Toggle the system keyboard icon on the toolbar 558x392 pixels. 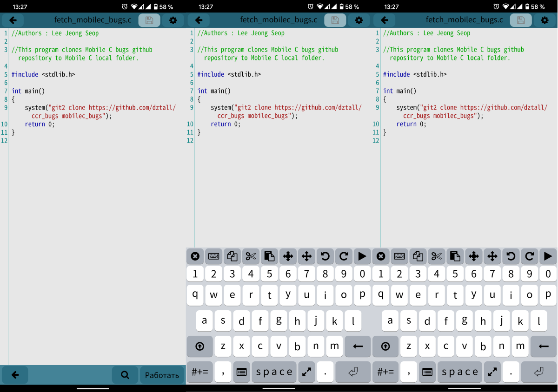213,256
